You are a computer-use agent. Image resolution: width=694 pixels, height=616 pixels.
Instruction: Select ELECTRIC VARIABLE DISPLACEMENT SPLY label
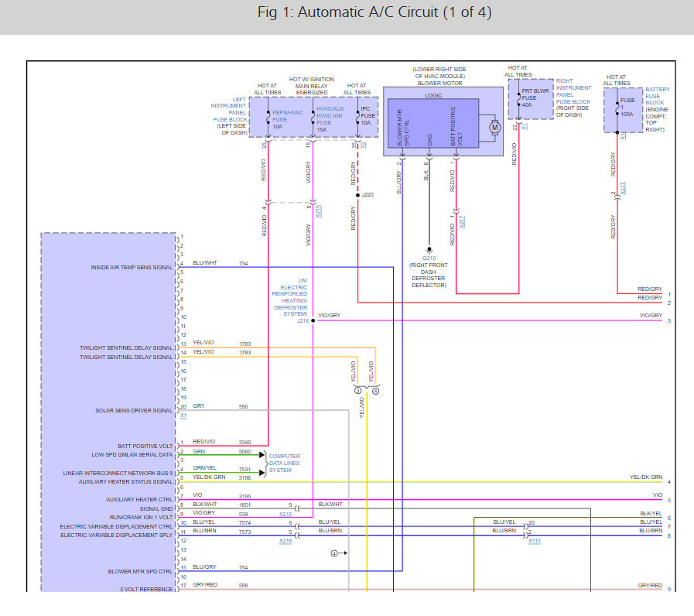click(116, 536)
